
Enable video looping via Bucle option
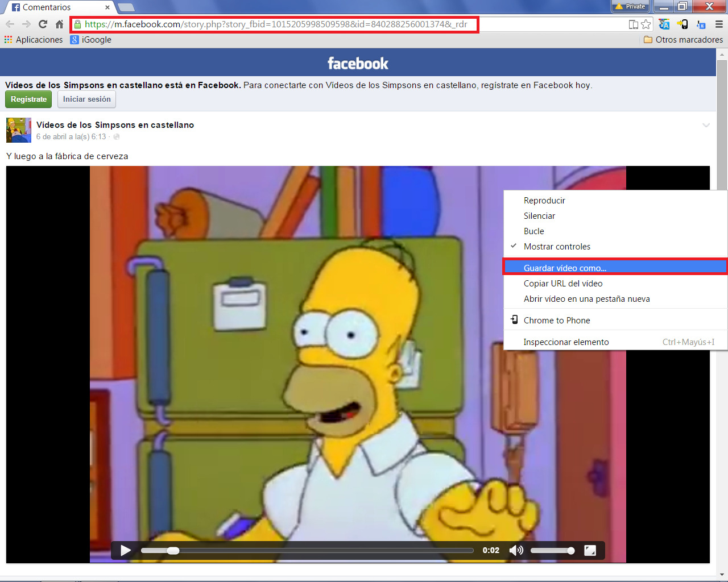pos(533,231)
